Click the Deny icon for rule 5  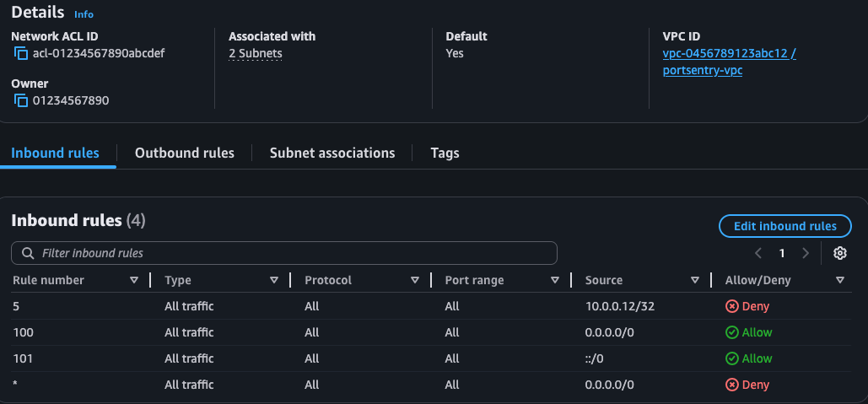[732, 307]
